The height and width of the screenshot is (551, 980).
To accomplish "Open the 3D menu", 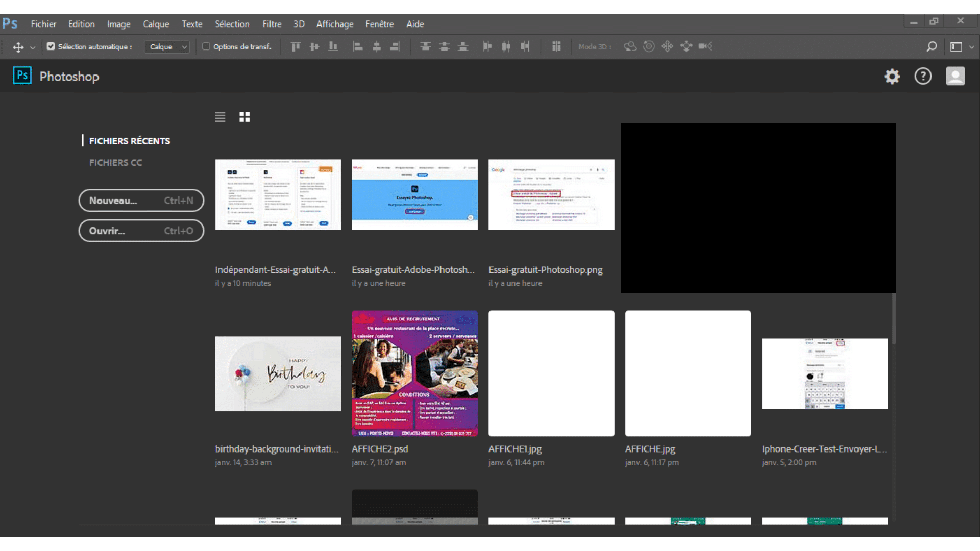I will pyautogui.click(x=299, y=24).
